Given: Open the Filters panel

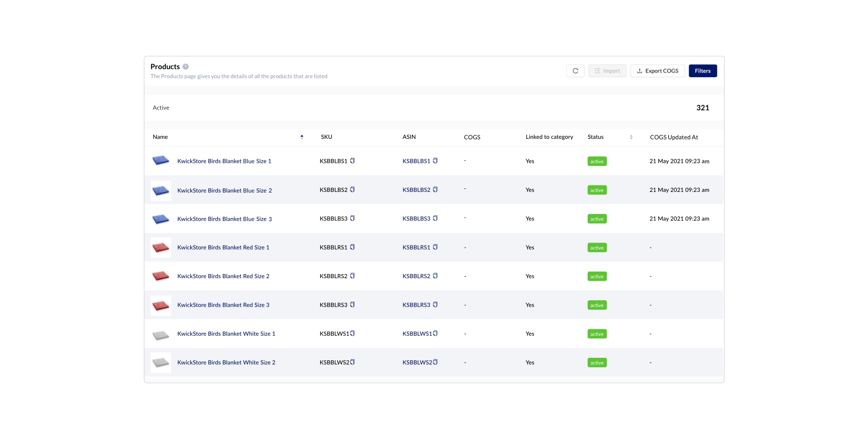Looking at the screenshot, I should (x=703, y=71).
